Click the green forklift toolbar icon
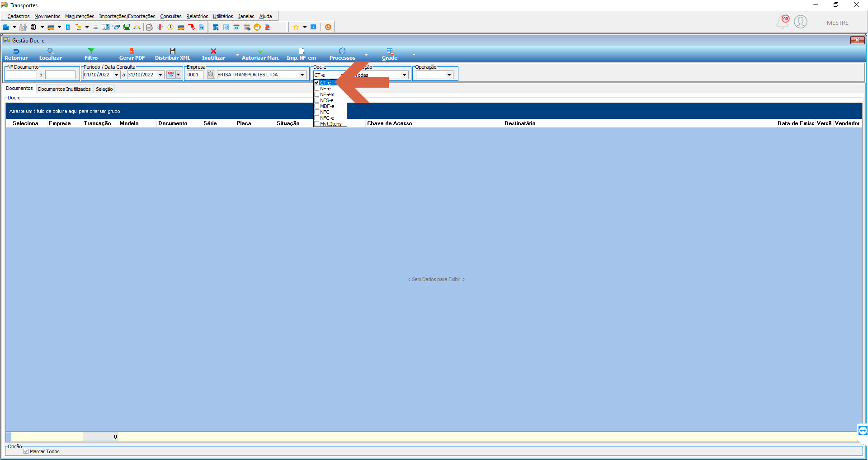Image resolution: width=868 pixels, height=460 pixels. (127, 27)
